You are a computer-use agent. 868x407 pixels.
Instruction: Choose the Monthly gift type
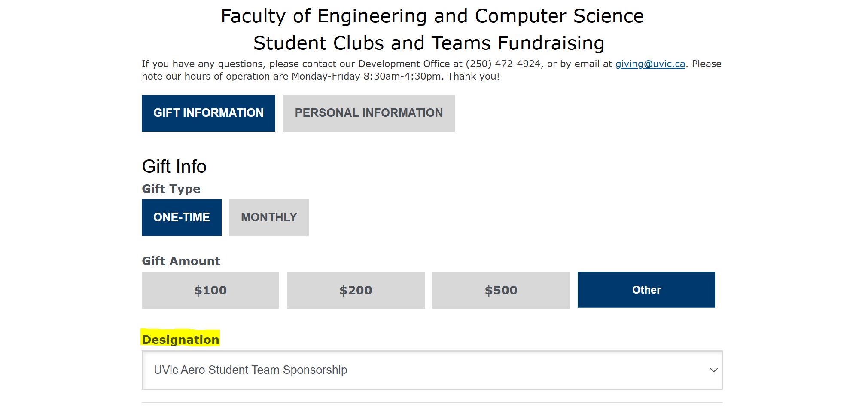(269, 217)
